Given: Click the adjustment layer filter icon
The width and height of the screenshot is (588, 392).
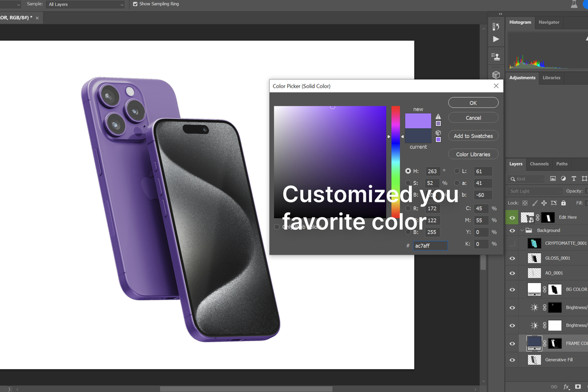Looking at the screenshot, I should coord(563,178).
